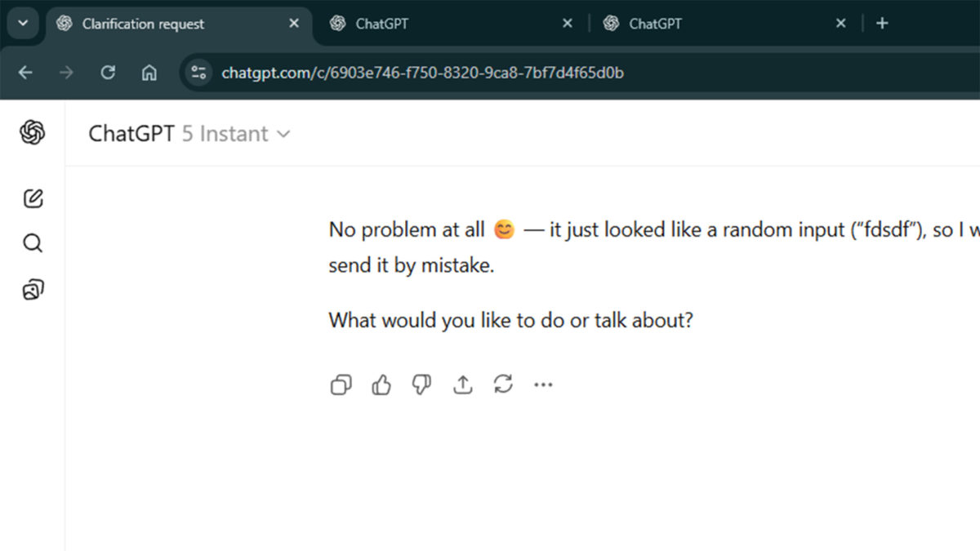Viewport: 980px width, 551px height.
Task: Switch to the second ChatGPT tab
Action: pyautogui.click(x=451, y=24)
